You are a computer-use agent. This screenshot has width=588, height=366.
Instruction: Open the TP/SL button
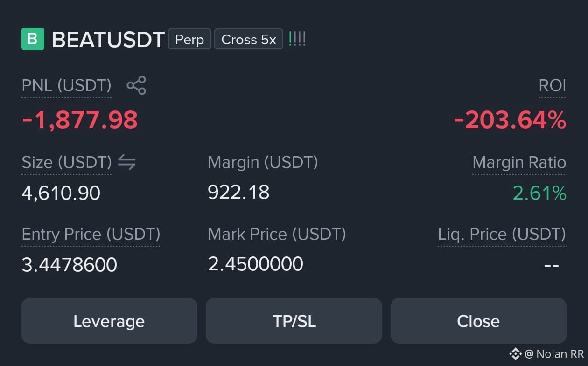pyautogui.click(x=294, y=321)
